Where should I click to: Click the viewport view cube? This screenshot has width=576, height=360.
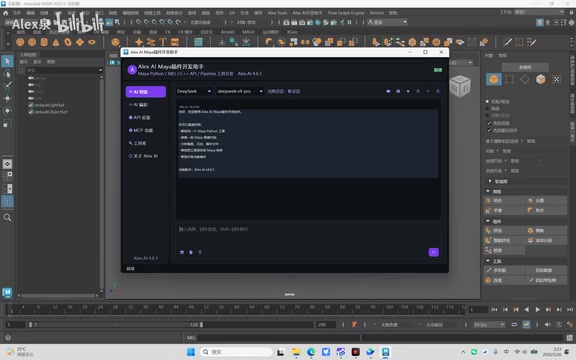coord(460,86)
